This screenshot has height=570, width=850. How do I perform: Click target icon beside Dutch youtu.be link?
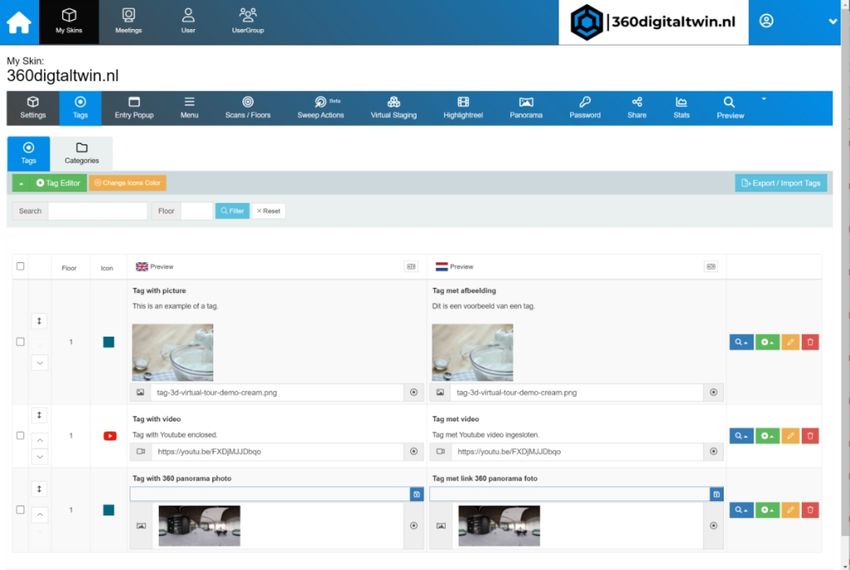click(713, 451)
